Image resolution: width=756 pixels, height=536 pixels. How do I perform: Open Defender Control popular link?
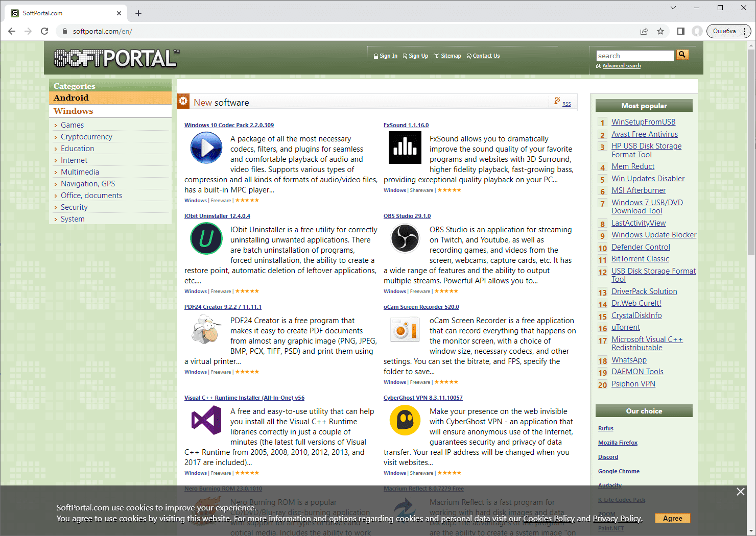click(641, 247)
